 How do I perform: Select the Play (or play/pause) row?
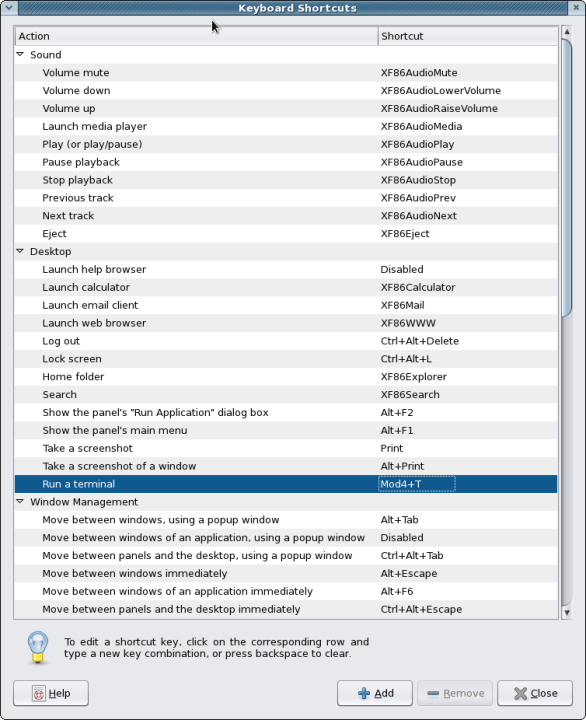pos(286,144)
